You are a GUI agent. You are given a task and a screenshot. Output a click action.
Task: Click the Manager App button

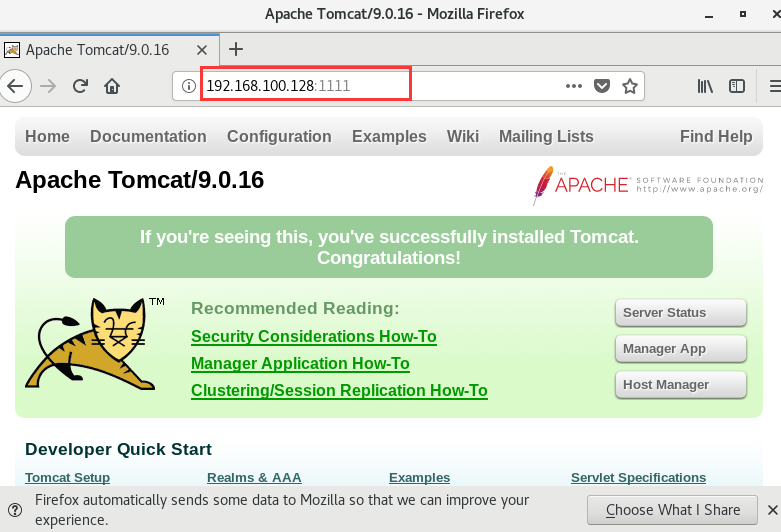tap(680, 349)
